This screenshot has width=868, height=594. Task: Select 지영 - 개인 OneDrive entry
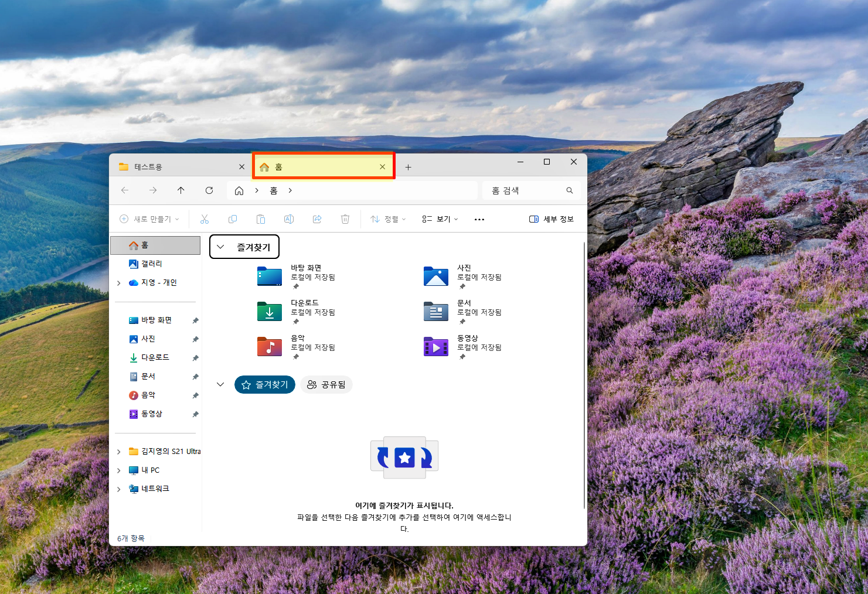153,283
